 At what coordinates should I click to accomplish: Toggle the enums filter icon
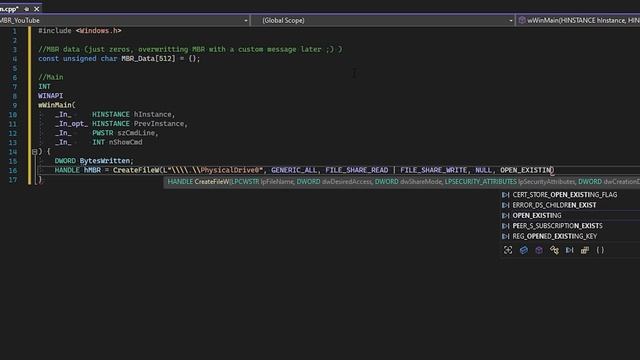coord(585,250)
